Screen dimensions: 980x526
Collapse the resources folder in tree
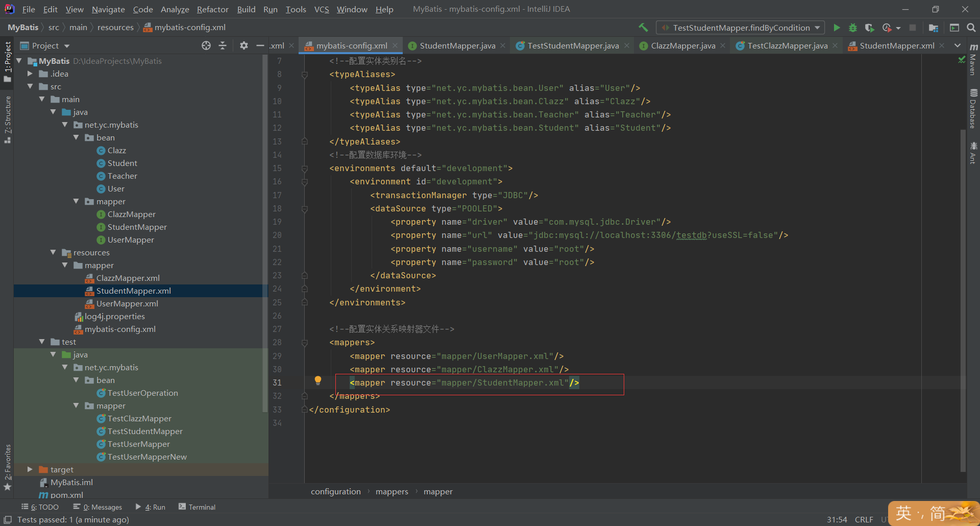click(x=53, y=252)
